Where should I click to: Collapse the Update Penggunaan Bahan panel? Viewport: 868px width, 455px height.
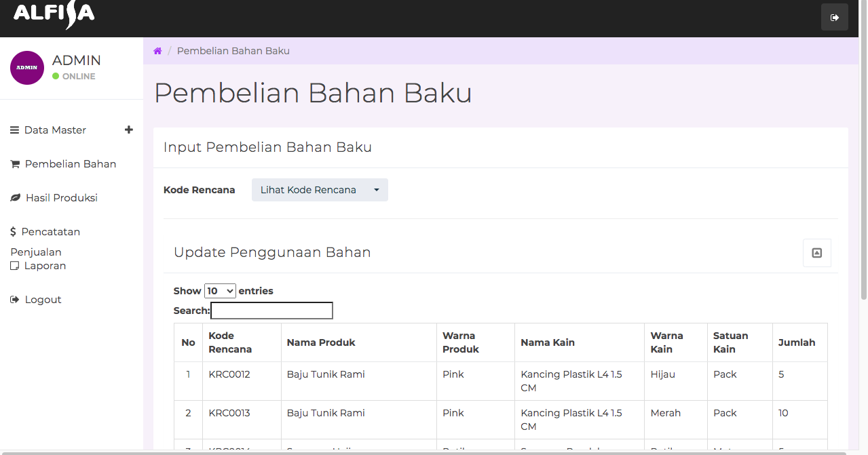coord(816,253)
